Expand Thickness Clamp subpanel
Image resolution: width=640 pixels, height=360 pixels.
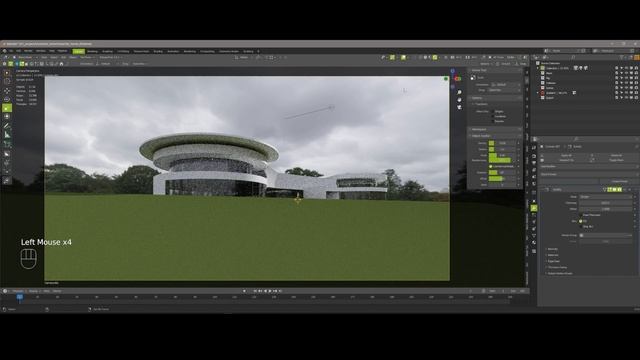(x=557, y=267)
